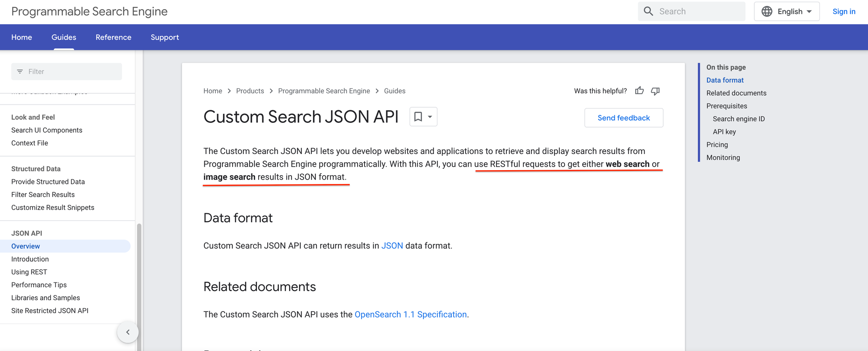Switch to the Reference tab
The width and height of the screenshot is (868, 351).
[x=113, y=37]
